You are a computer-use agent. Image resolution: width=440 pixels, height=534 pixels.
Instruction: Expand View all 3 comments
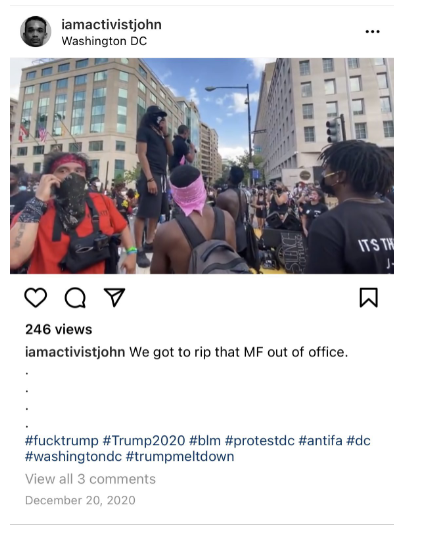(90, 479)
